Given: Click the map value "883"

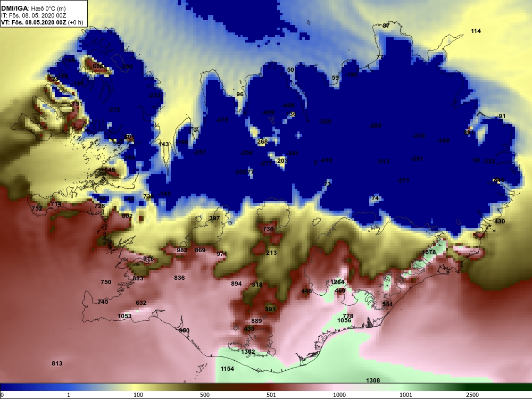Looking at the screenshot, I should [138, 278].
